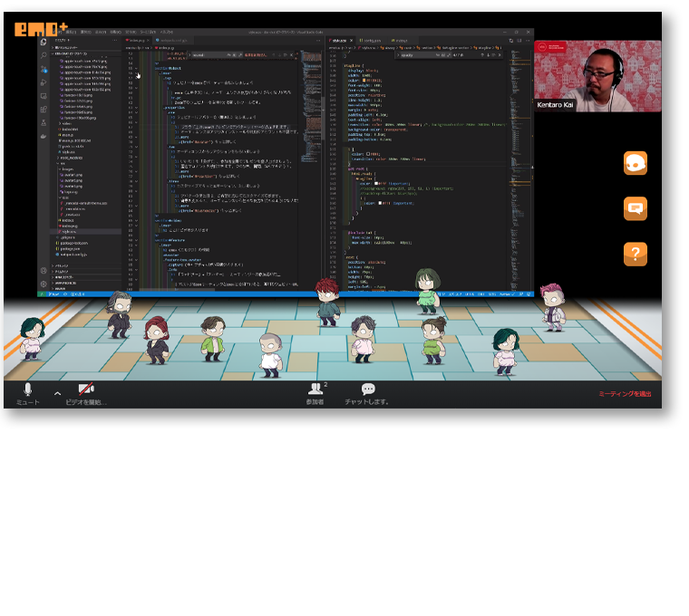Screen dimensions: 689x616
Task: Click orange color swatch on the color line
Action: [x=364, y=81]
